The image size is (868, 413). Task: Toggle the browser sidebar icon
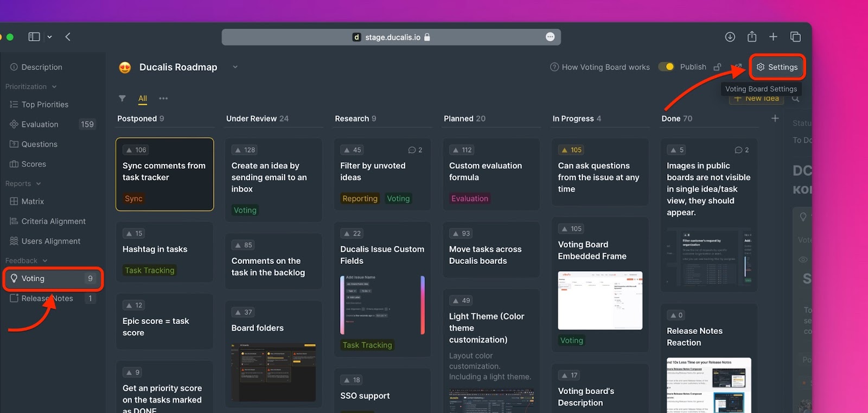[34, 37]
